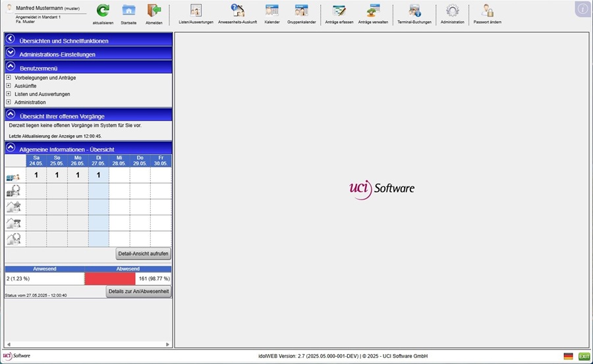Open the Startseite home icon
The width and height of the screenshot is (593, 364).
point(128,11)
